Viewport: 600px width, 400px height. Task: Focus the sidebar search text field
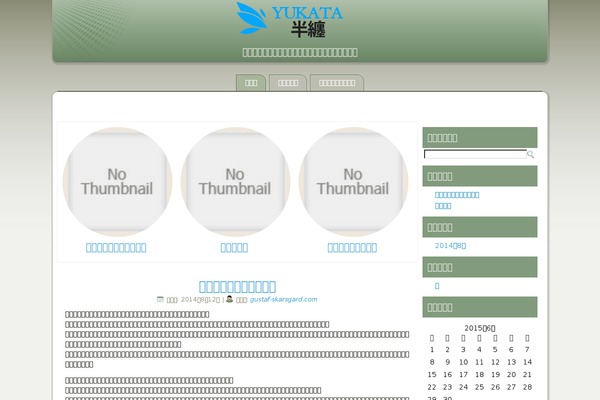pos(475,154)
